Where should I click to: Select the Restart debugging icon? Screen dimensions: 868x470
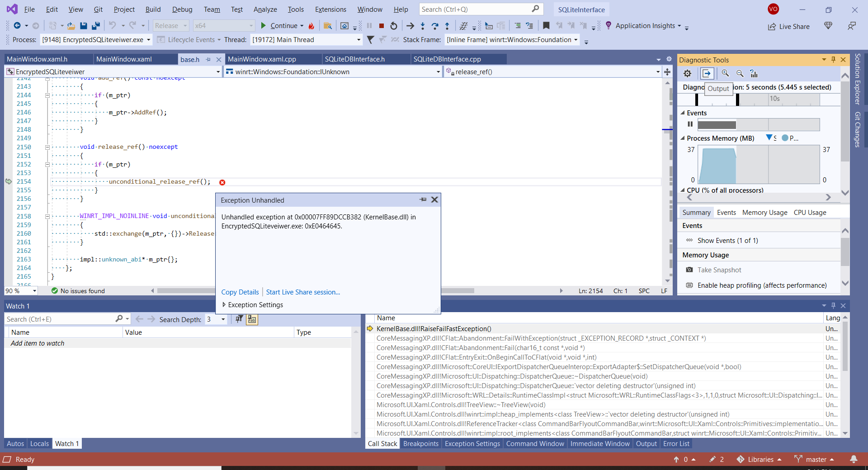tap(393, 26)
